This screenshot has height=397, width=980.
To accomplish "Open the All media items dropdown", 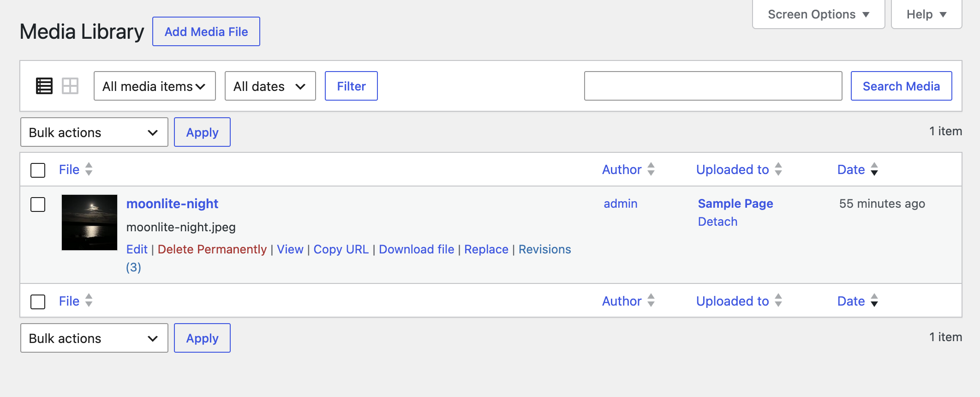I will [x=155, y=86].
